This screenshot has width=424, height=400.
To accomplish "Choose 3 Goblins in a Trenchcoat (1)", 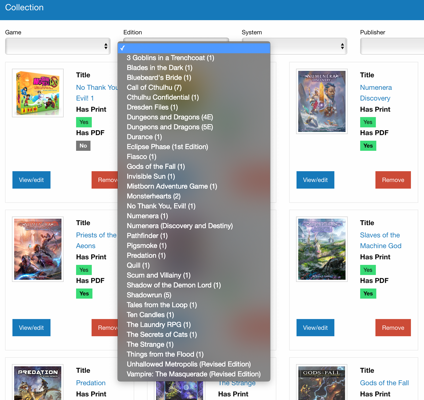I will point(194,58).
